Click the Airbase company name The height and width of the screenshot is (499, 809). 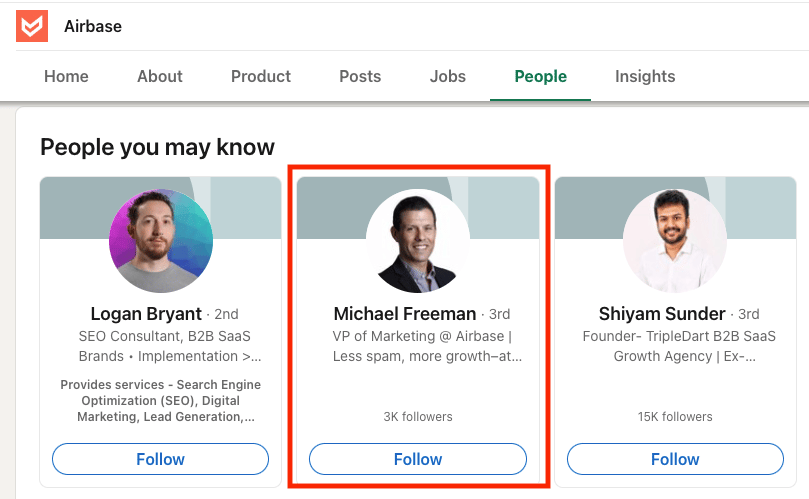93,26
